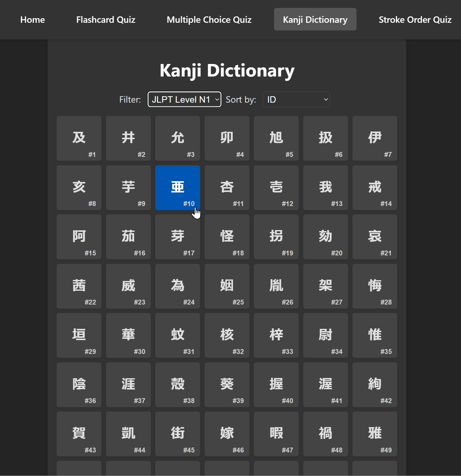Open kanji card #8 亥
Viewport: 461px width, 476px height.
(x=79, y=188)
